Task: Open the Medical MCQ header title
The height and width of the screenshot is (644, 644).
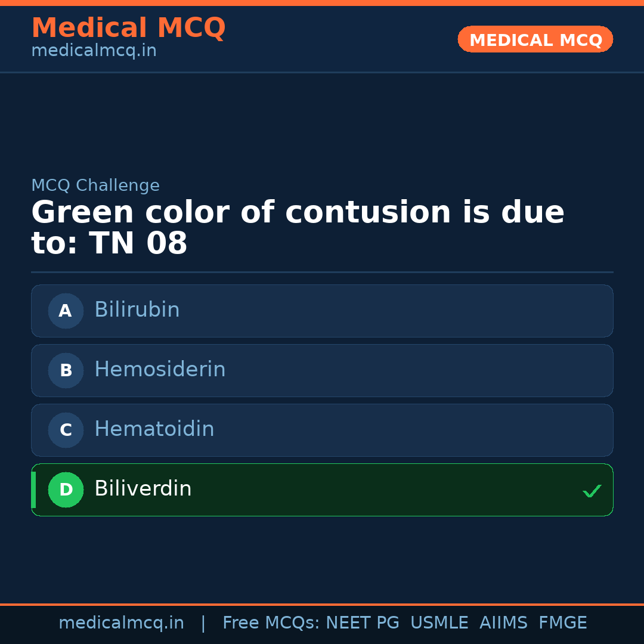Action: (x=128, y=28)
